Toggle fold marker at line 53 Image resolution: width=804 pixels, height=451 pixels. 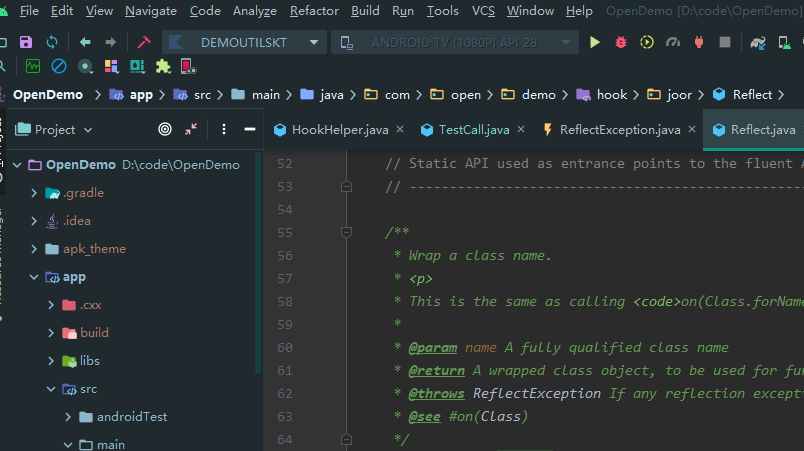click(x=346, y=187)
